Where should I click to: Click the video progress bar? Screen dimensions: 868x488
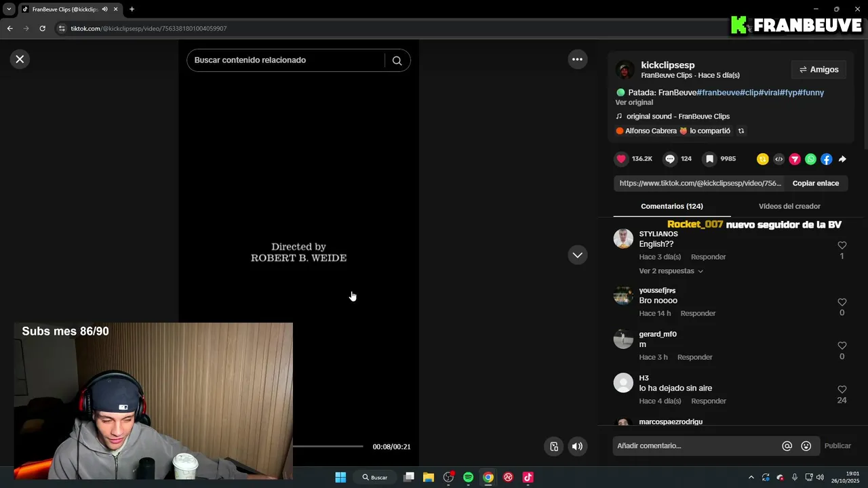[x=328, y=447]
